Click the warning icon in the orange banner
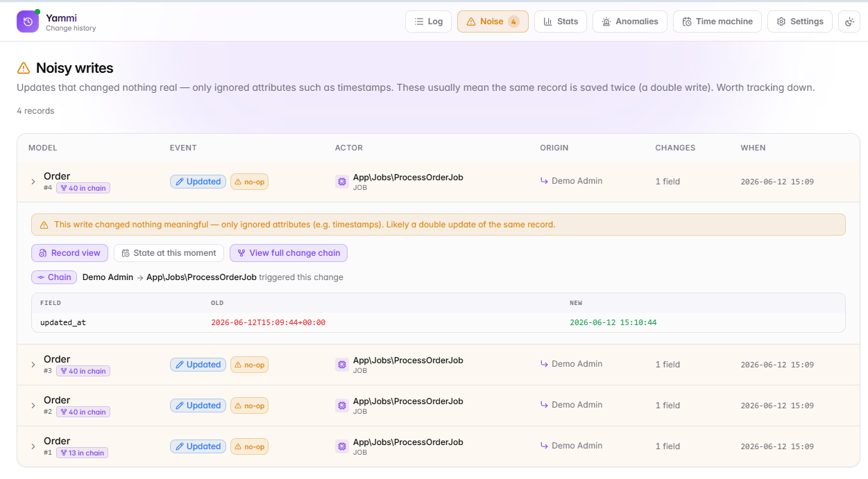This screenshot has height=479, width=868. (x=44, y=225)
